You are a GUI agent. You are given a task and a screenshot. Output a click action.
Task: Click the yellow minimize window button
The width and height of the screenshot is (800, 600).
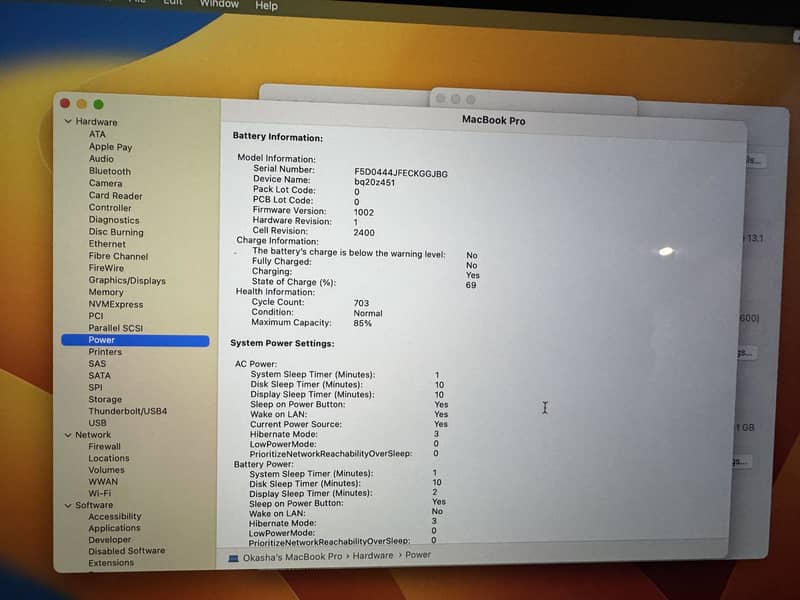(82, 104)
